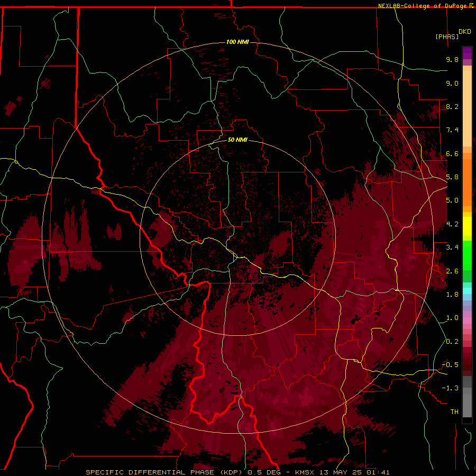Click the 5.0 value on the legend
Viewport: 476px width, 476px height.
point(452,200)
